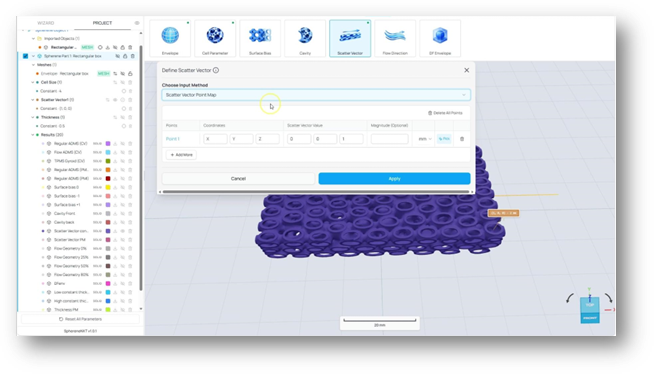Image resolution: width=654 pixels, height=374 pixels.
Task: Click the trash icon for Point 1
Action: click(x=462, y=139)
